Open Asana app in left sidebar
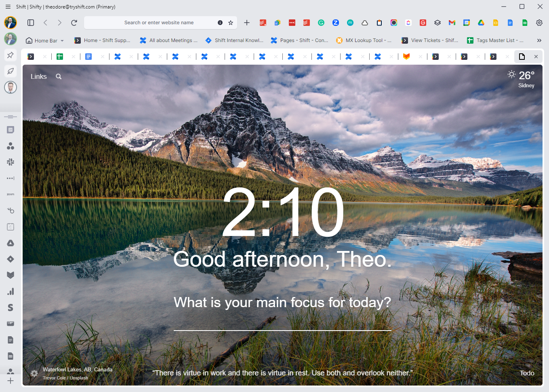This screenshot has width=549, height=392. 11,146
